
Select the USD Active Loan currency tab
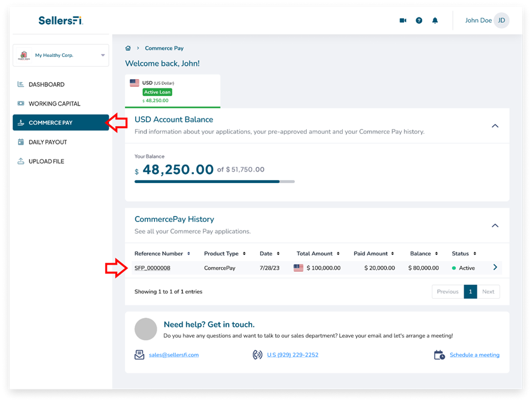pyautogui.click(x=172, y=91)
